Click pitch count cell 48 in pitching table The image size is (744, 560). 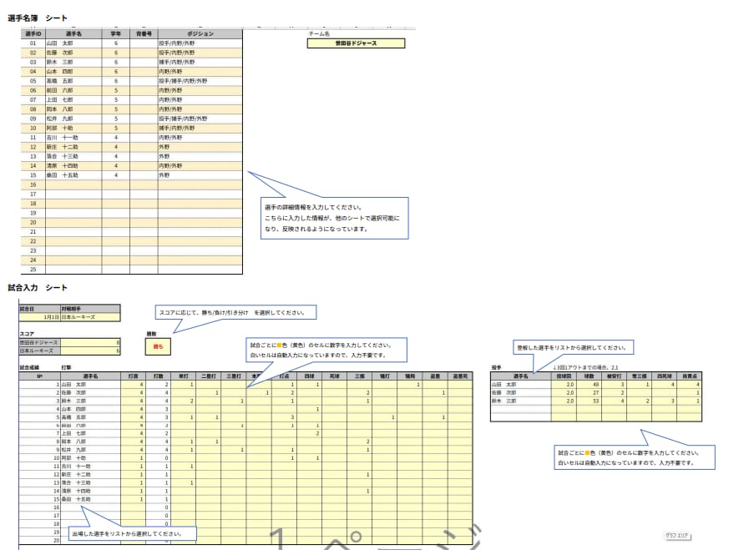point(589,385)
